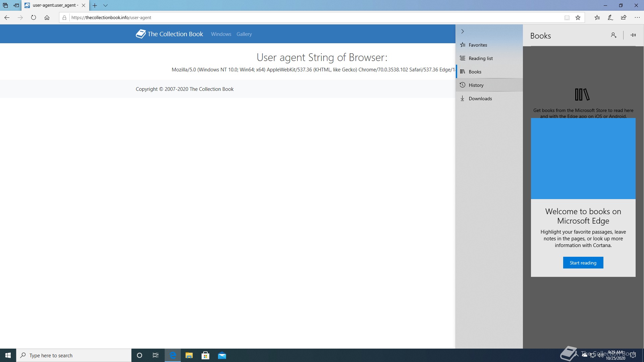Open Cortana from the taskbar
Viewport: 644px width, 362px height.
[x=140, y=355]
